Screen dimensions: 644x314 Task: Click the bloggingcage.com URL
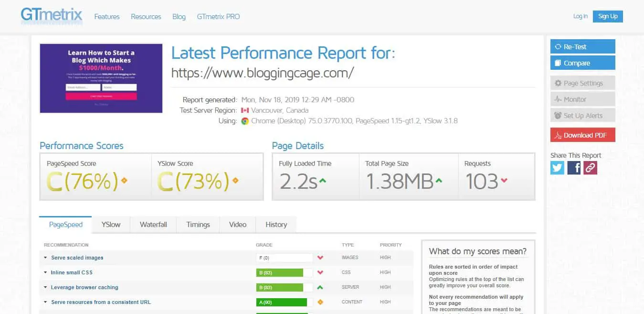(263, 73)
